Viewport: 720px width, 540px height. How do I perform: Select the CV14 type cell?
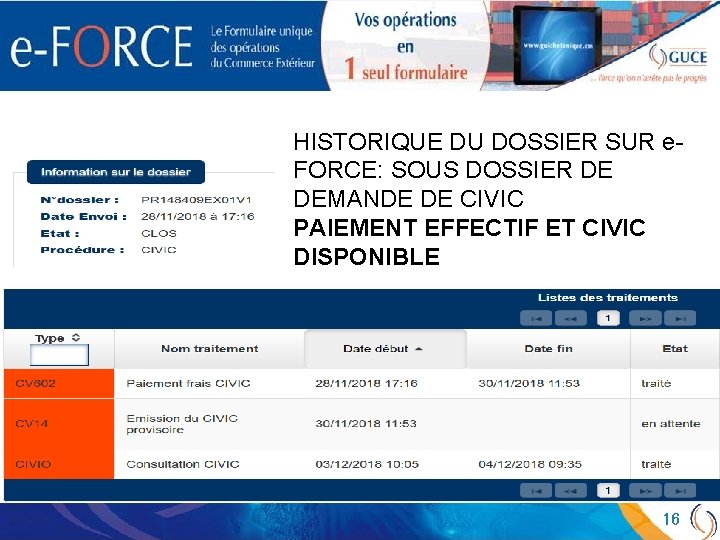tap(59, 424)
